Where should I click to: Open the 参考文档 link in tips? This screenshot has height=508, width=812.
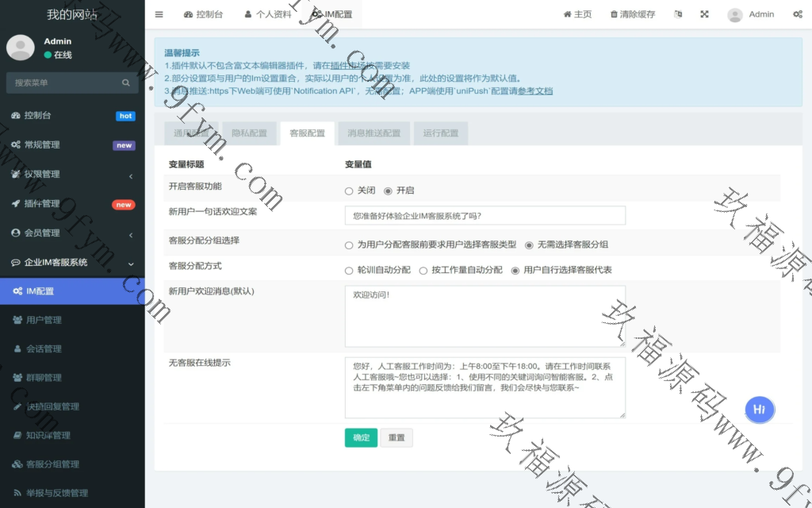coord(535,91)
